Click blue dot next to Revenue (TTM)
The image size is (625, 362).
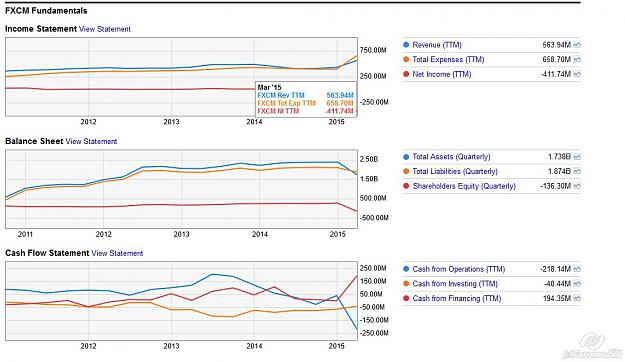tap(406, 45)
